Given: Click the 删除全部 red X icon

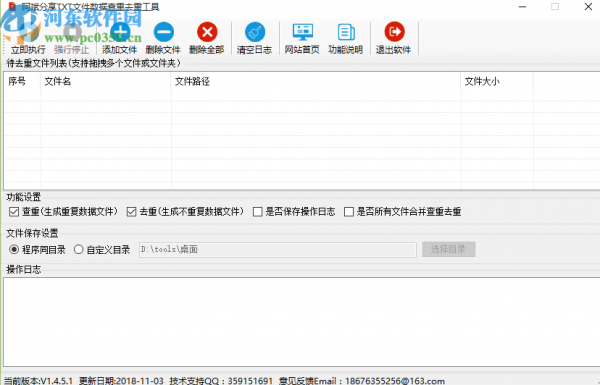Looking at the screenshot, I should tap(207, 32).
